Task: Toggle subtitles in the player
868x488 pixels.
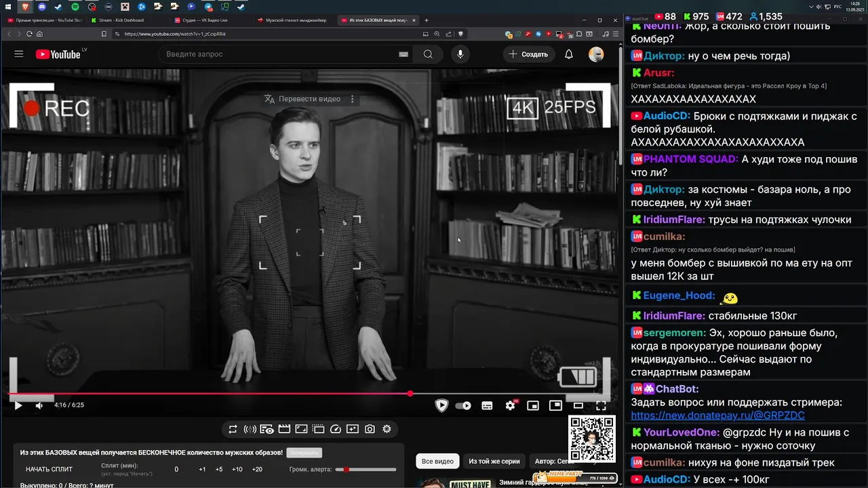Action: (487, 405)
